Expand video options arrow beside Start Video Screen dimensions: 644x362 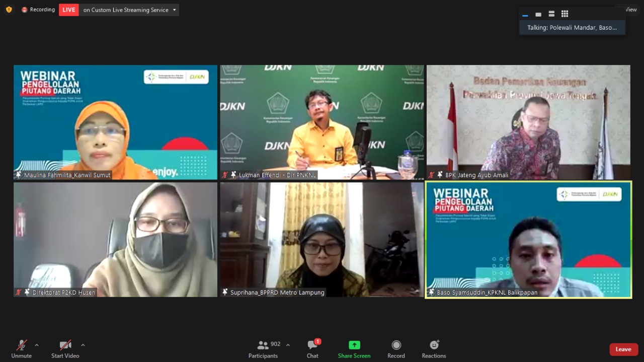click(x=83, y=345)
